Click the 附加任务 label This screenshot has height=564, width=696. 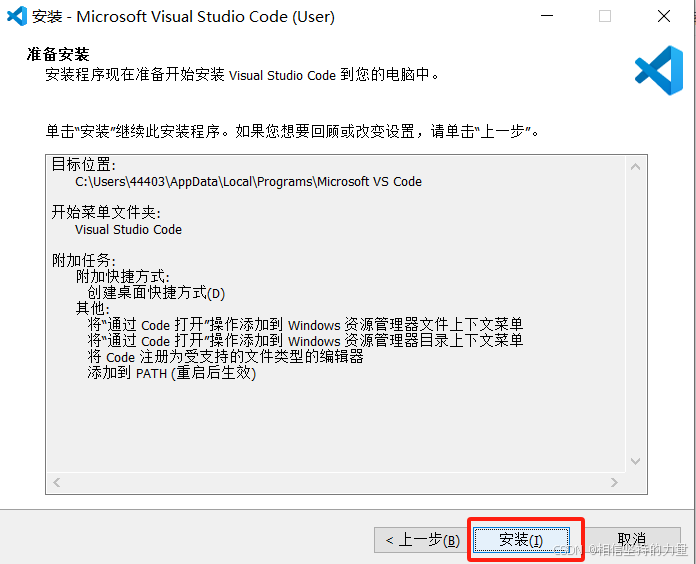click(x=84, y=260)
